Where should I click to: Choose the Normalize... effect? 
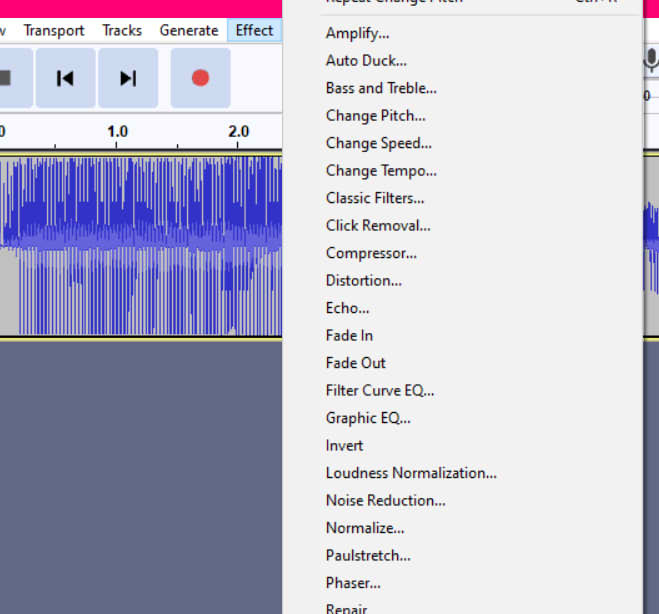[x=462, y=528]
